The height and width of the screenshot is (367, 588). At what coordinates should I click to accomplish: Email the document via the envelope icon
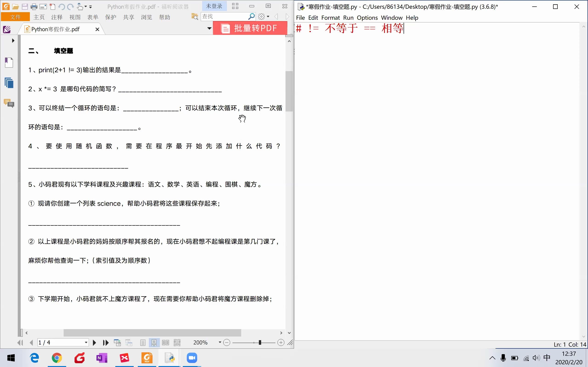pyautogui.click(x=43, y=7)
